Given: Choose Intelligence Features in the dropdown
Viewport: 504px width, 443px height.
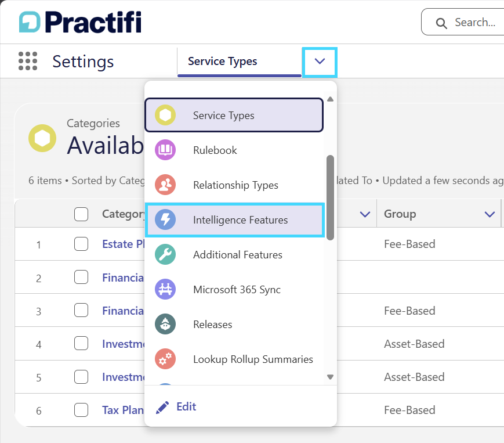Looking at the screenshot, I should pos(235,220).
